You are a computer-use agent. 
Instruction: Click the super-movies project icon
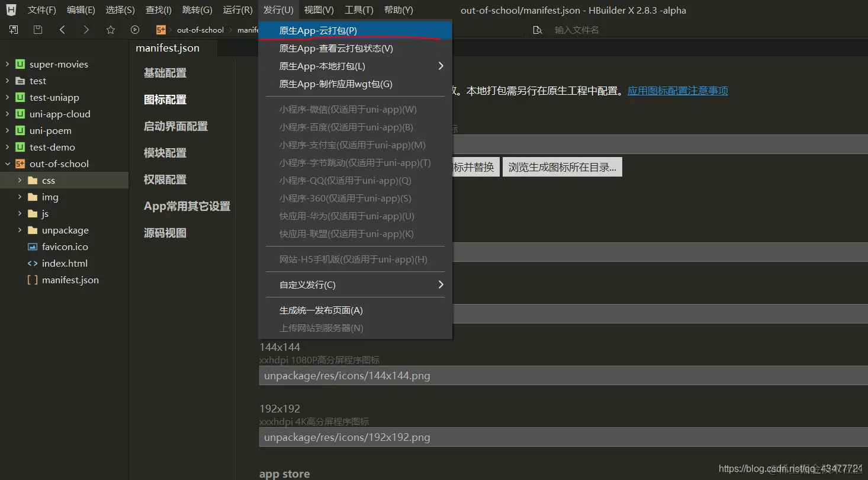(21, 64)
